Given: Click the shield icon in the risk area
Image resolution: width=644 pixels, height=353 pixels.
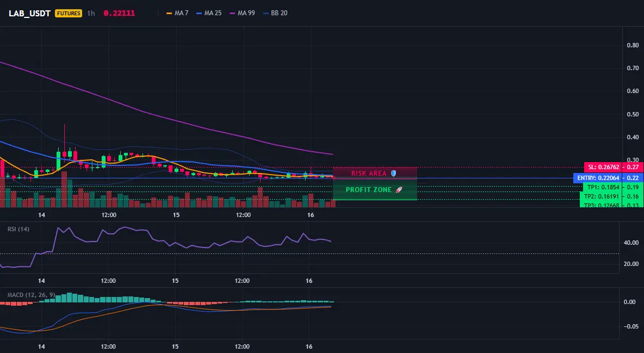Looking at the screenshot, I should (393, 174).
